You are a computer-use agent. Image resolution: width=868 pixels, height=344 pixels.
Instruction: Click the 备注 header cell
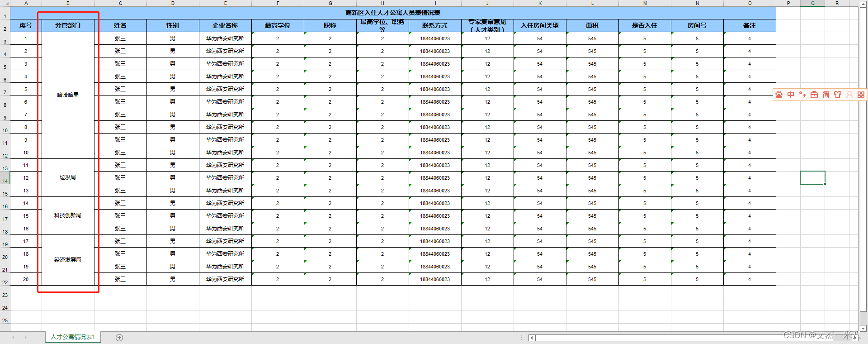[750, 25]
